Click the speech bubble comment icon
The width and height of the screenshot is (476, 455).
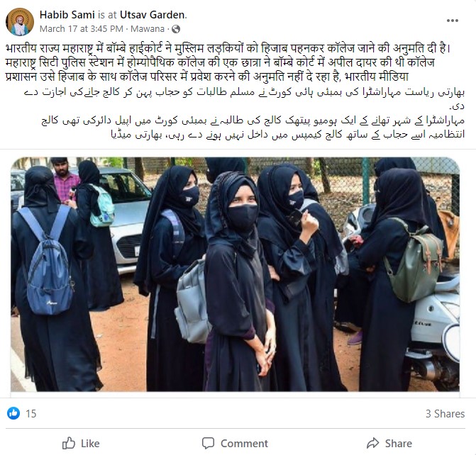209,443
